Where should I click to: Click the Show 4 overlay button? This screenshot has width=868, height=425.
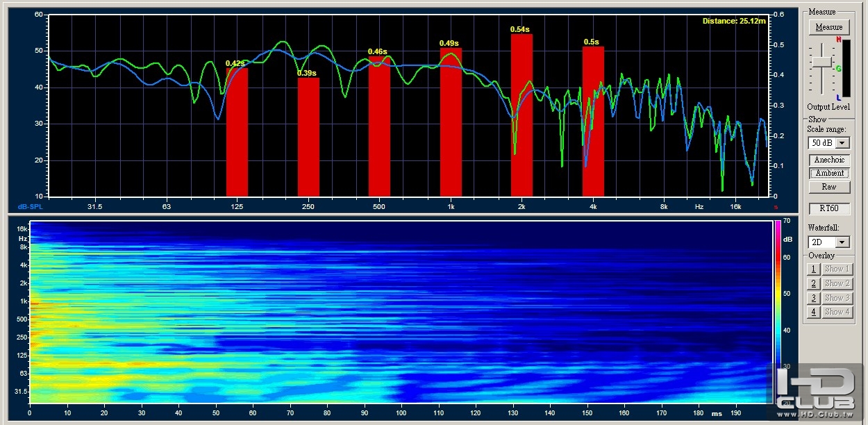pyautogui.click(x=837, y=312)
